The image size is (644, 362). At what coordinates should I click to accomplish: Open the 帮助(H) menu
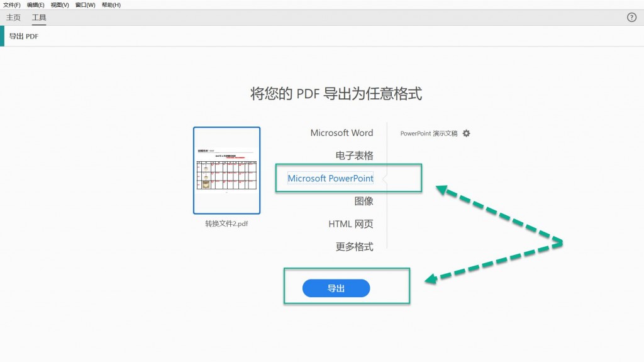(x=111, y=5)
